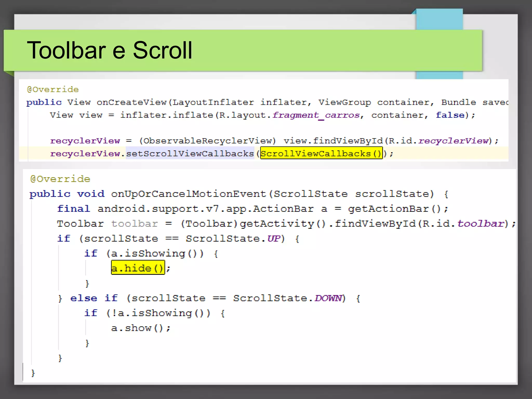Click ScrollState.UP constant
Viewport: 532px width, 399px height.
(x=233, y=238)
